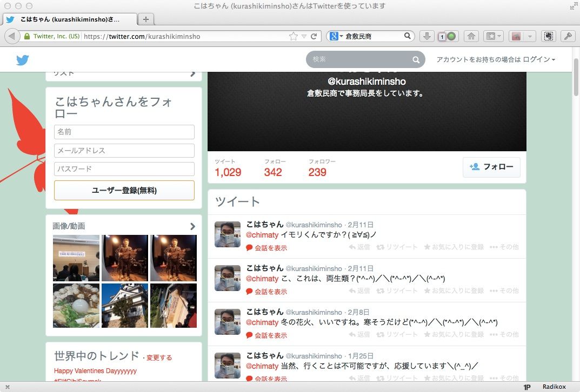Click reply on イモリくん tweet
The image size is (580, 392).
(x=359, y=247)
